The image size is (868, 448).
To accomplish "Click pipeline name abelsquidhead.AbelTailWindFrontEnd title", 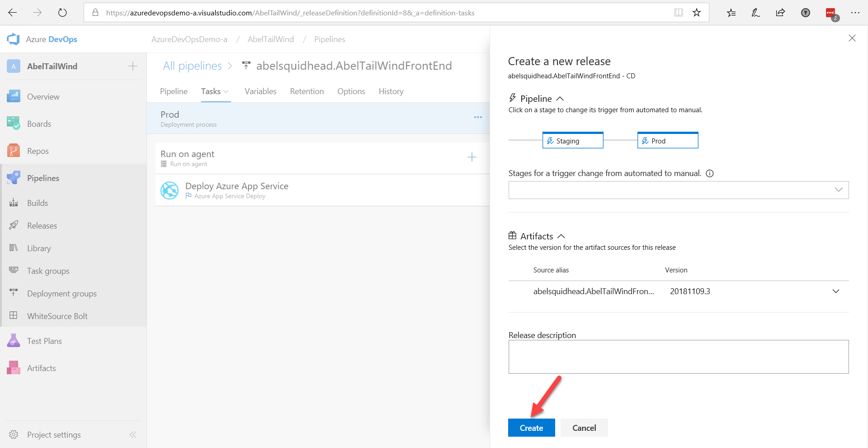I will pyautogui.click(x=354, y=66).
